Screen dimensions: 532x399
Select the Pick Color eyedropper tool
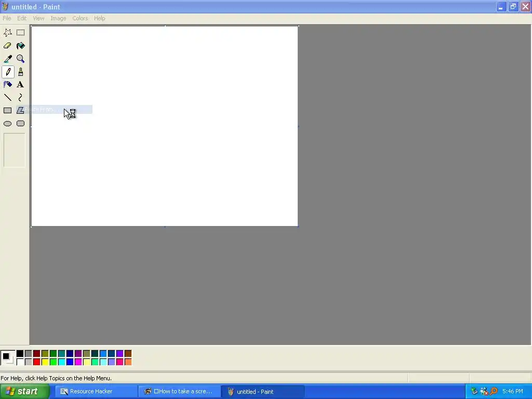pos(7,59)
